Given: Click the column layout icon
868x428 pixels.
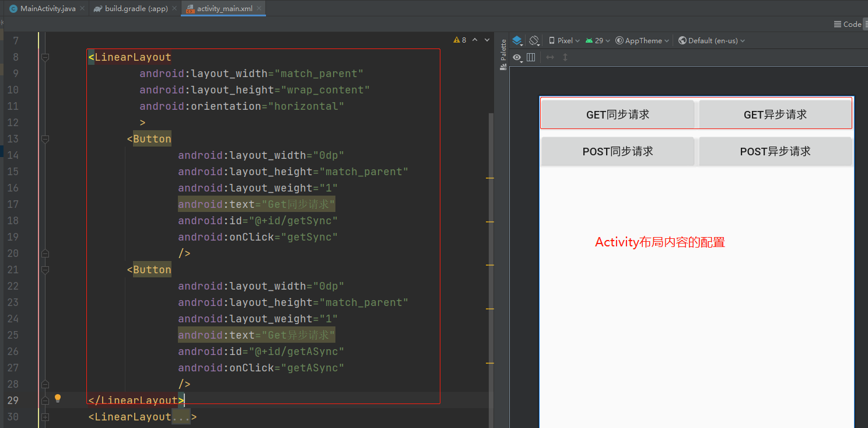Looking at the screenshot, I should pyautogui.click(x=531, y=57).
